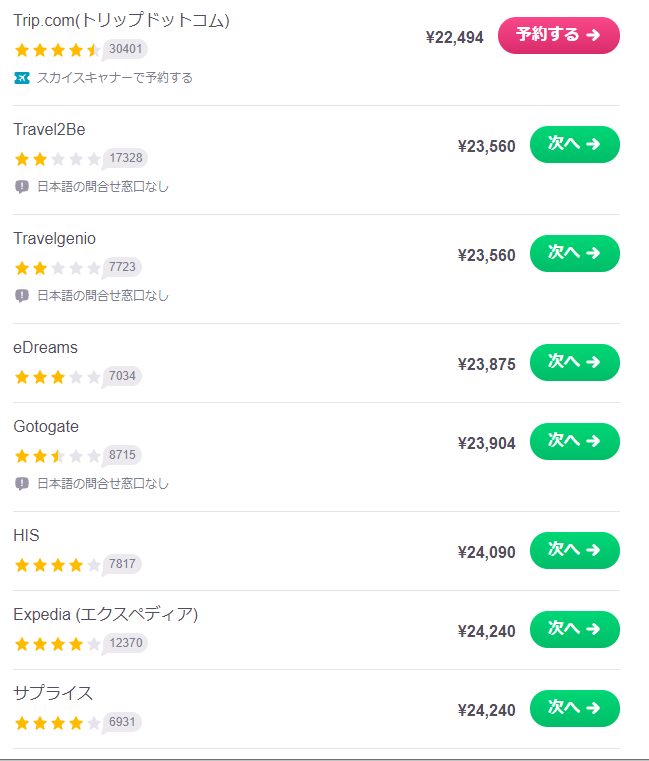Open Travelgenio review count 7723
Screen dimensions: 649x761
(122, 267)
